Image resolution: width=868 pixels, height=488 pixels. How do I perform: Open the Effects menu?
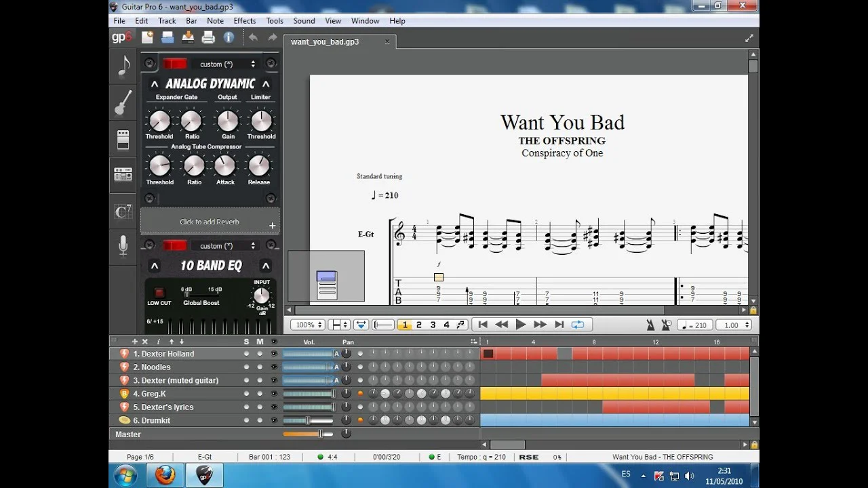[245, 21]
